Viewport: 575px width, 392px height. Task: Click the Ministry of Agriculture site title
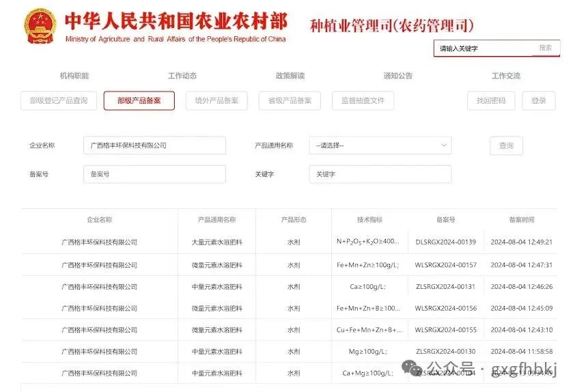[176, 27]
